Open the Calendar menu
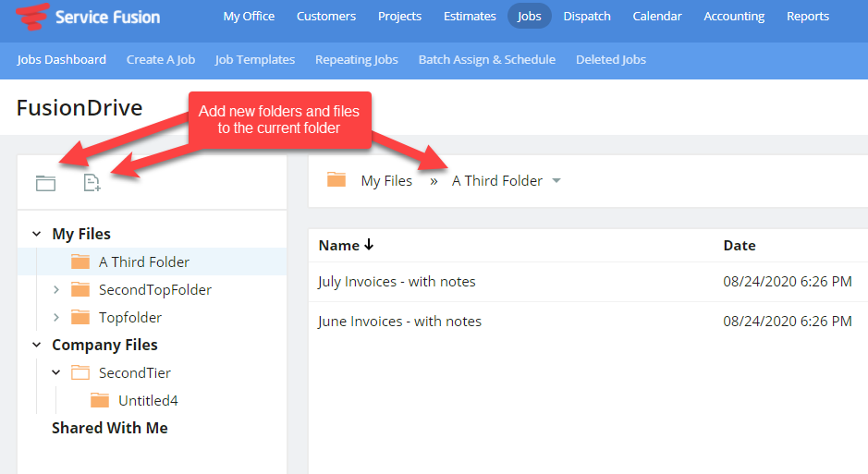 (657, 16)
